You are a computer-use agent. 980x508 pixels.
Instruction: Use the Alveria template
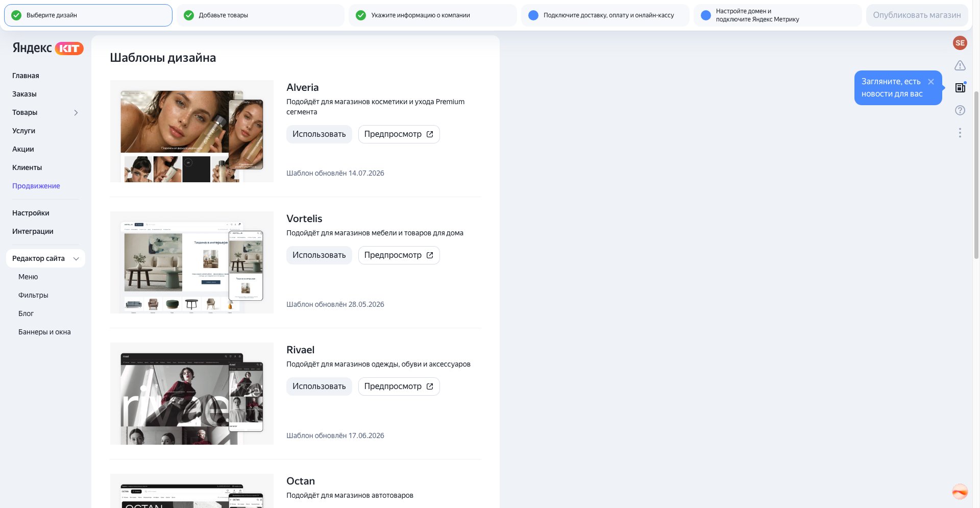click(x=319, y=134)
